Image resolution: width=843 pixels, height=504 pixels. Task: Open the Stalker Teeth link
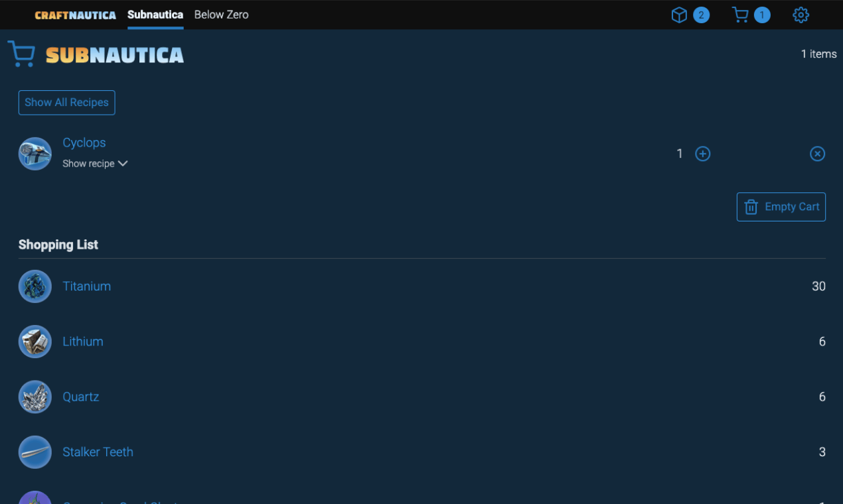tap(98, 452)
